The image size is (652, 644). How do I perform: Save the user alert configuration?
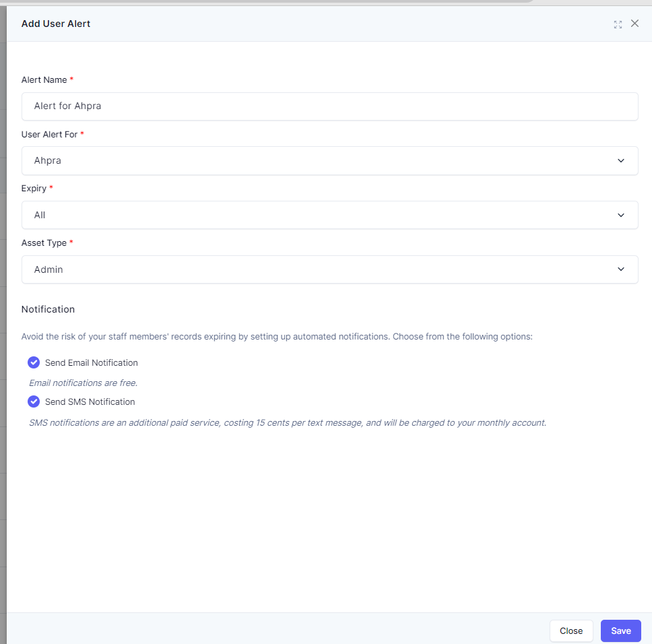point(620,631)
